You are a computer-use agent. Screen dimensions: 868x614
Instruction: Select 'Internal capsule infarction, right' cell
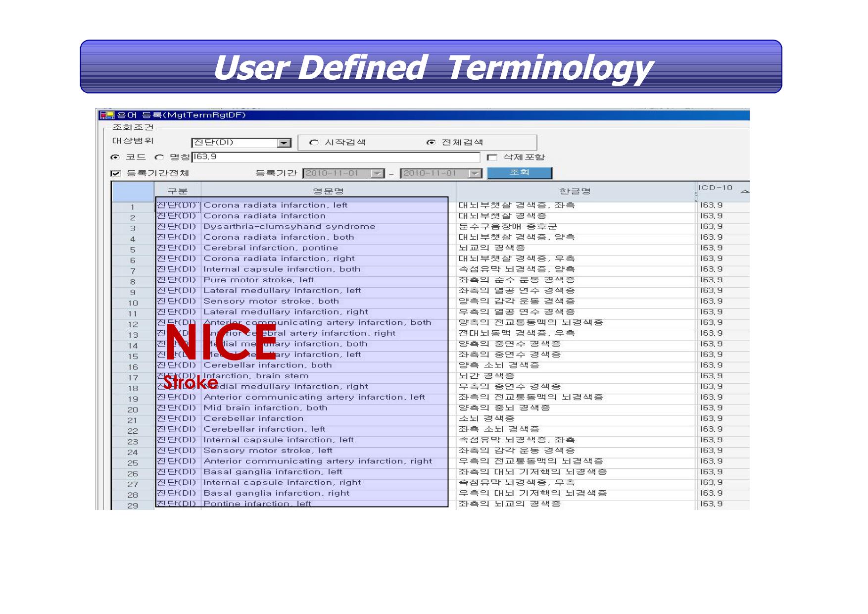click(328, 482)
